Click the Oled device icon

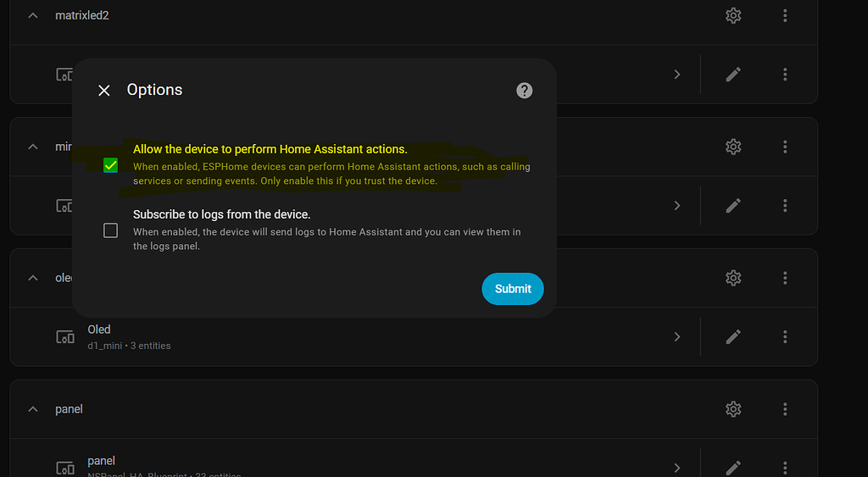64,336
